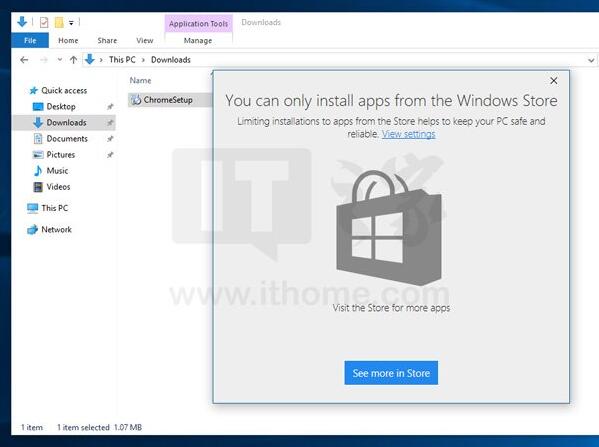Click the '1 item' status bar text
This screenshot has height=447, width=599.
[32, 428]
